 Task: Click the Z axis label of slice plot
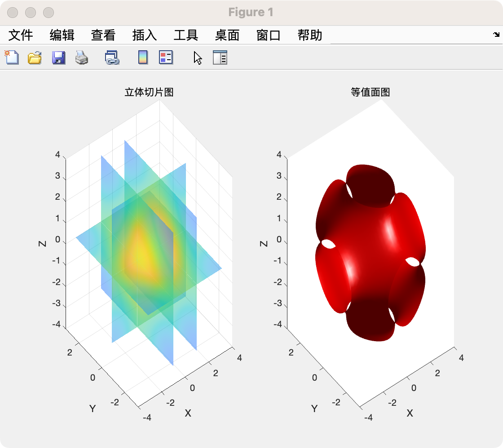42,244
